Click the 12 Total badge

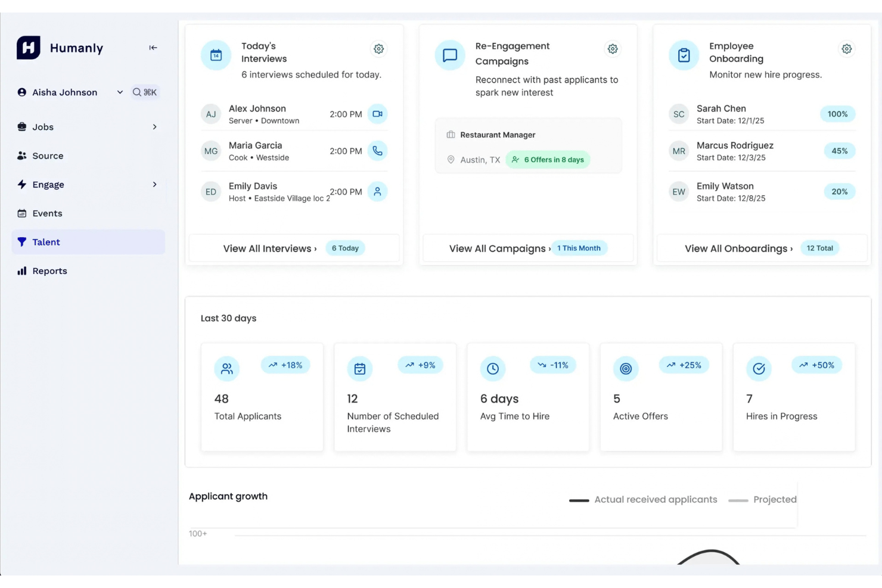click(x=819, y=248)
